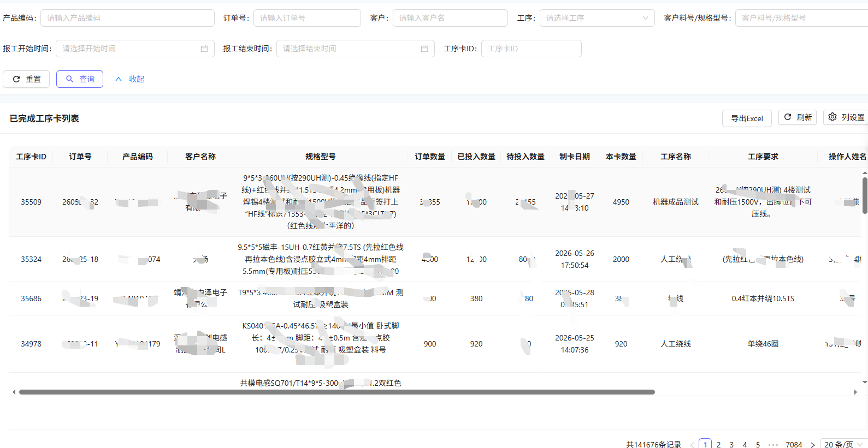868x448 pixels.
Task: Go to next page arrow
Action: pos(813,445)
